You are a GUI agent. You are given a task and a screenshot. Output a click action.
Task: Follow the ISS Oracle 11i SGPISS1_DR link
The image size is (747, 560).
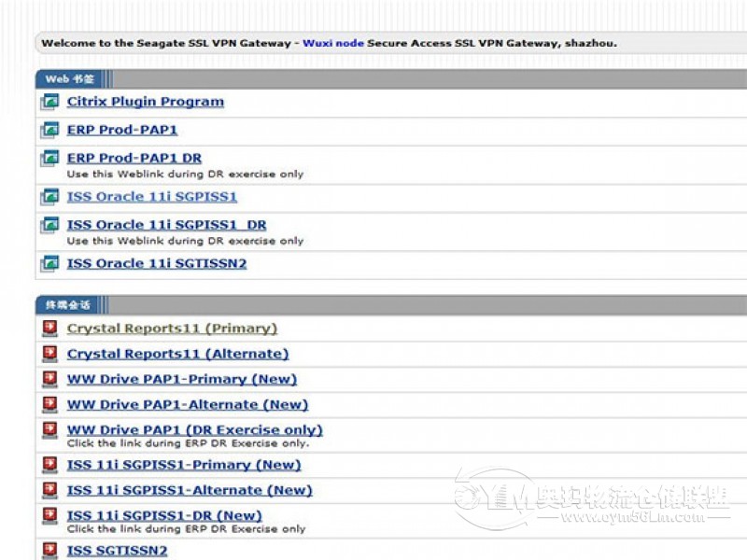point(167,224)
